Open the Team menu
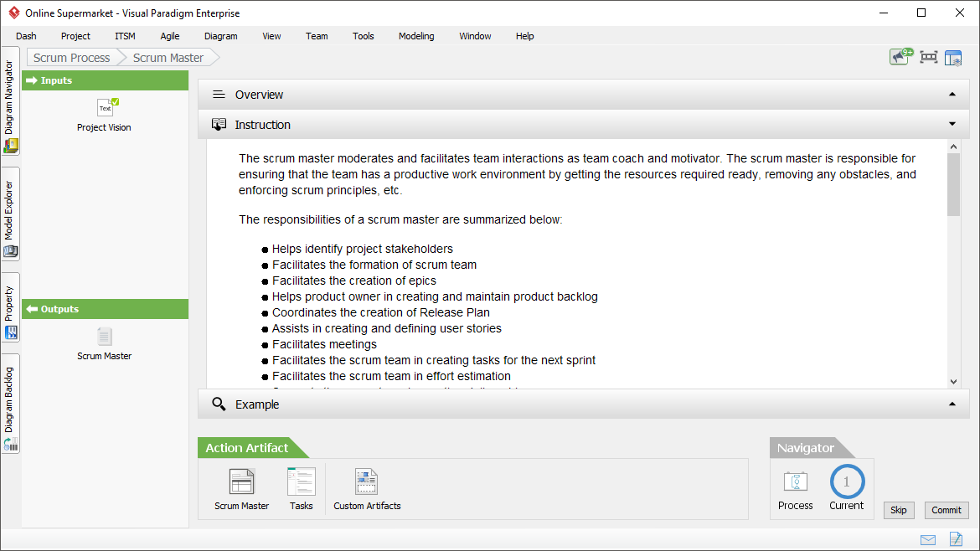 point(317,36)
